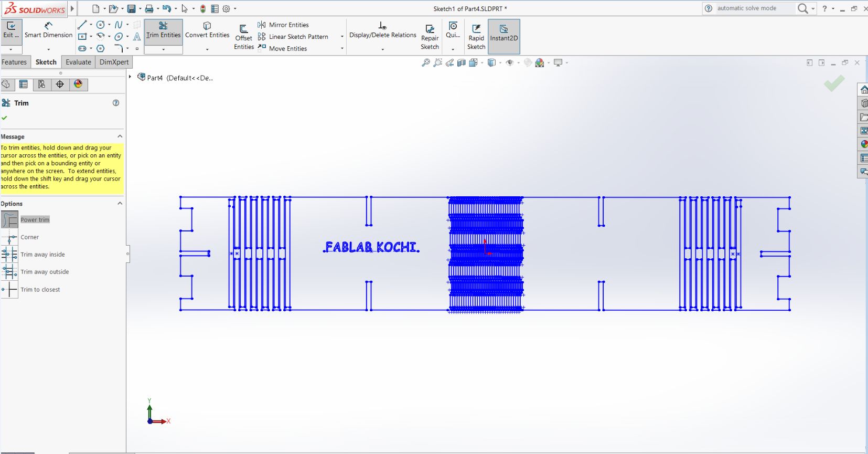Select the Circle sketch tool
868x454 pixels.
point(100,25)
